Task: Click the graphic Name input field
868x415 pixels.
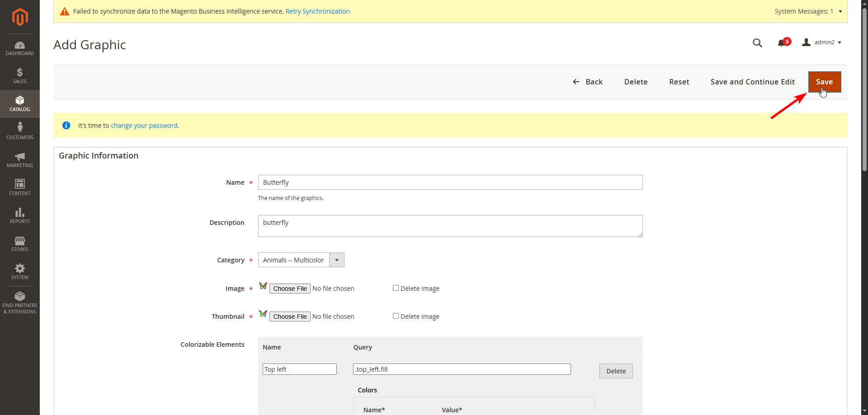Action: click(450, 182)
